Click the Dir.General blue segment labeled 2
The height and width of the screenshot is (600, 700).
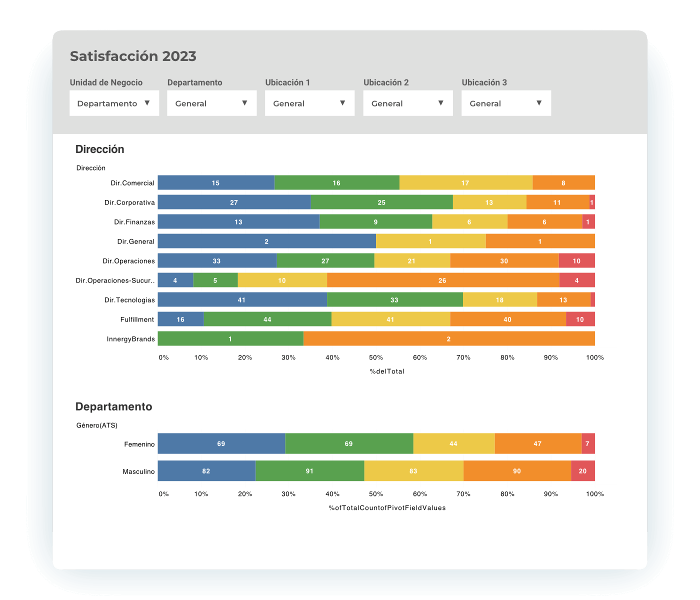pyautogui.click(x=267, y=241)
